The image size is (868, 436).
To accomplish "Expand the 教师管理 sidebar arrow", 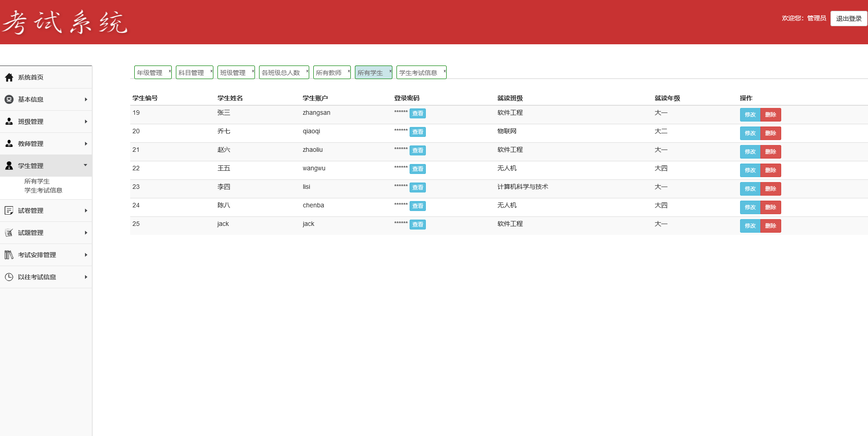I will [86, 144].
